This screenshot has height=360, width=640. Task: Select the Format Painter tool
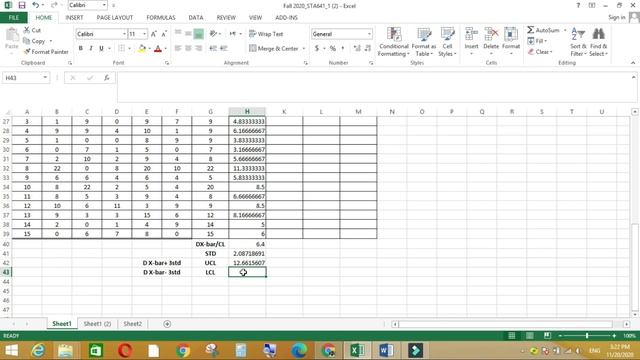click(46, 52)
